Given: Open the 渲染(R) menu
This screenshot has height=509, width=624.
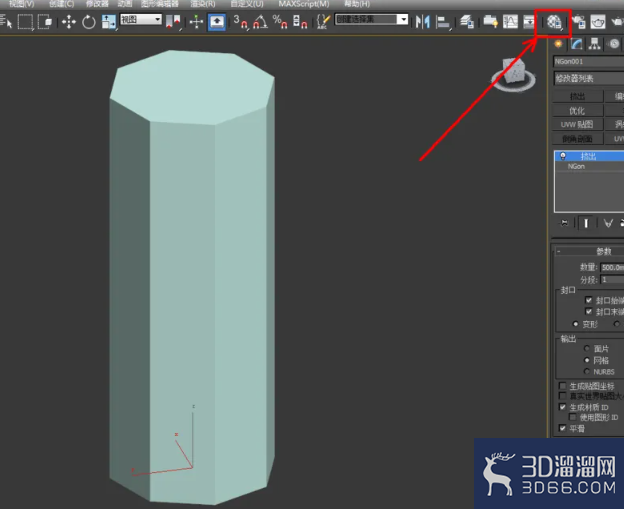Looking at the screenshot, I should pos(203,4).
